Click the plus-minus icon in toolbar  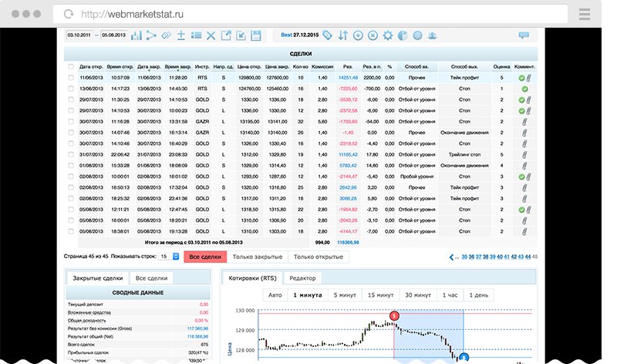point(181,35)
